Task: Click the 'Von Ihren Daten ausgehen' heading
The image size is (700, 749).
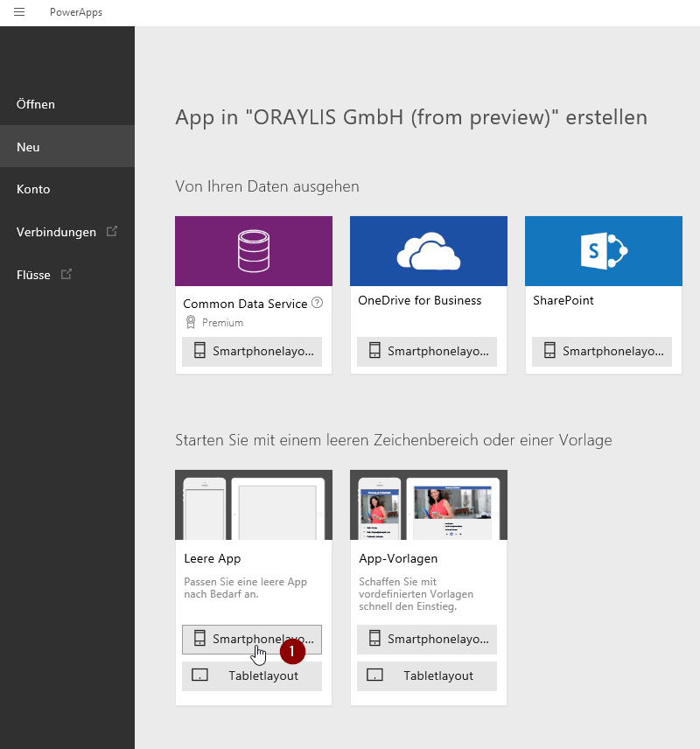Action: (x=267, y=186)
